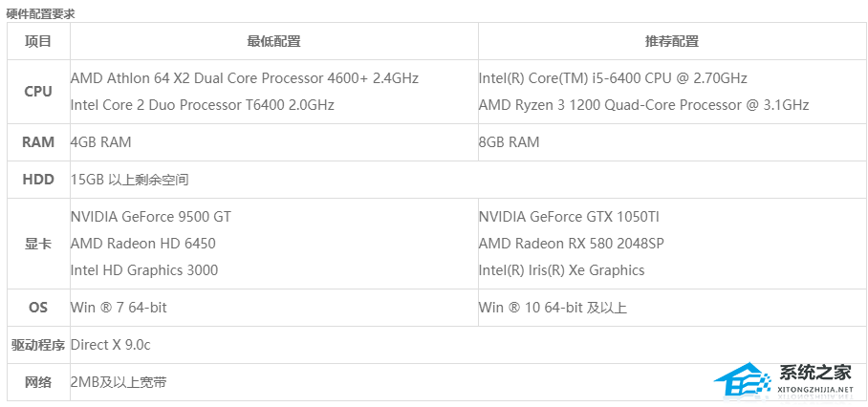Click the RAM row label
This screenshot has width=868, height=407.
click(x=38, y=142)
